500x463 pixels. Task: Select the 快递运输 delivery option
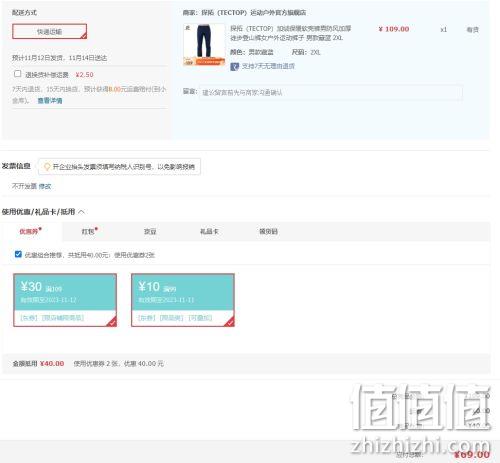pyautogui.click(x=50, y=31)
